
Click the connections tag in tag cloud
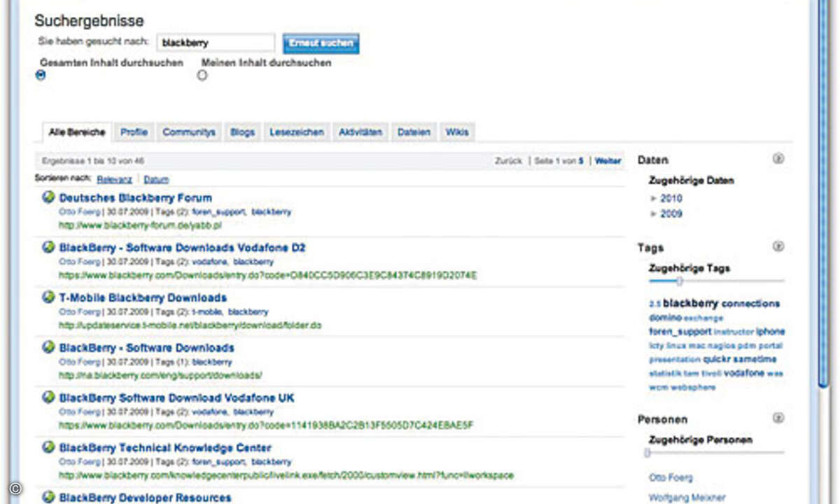[750, 304]
